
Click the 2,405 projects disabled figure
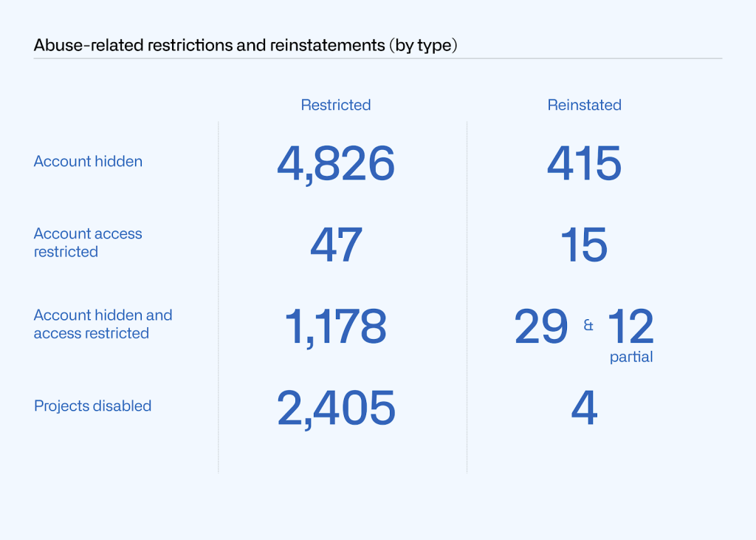click(336, 408)
